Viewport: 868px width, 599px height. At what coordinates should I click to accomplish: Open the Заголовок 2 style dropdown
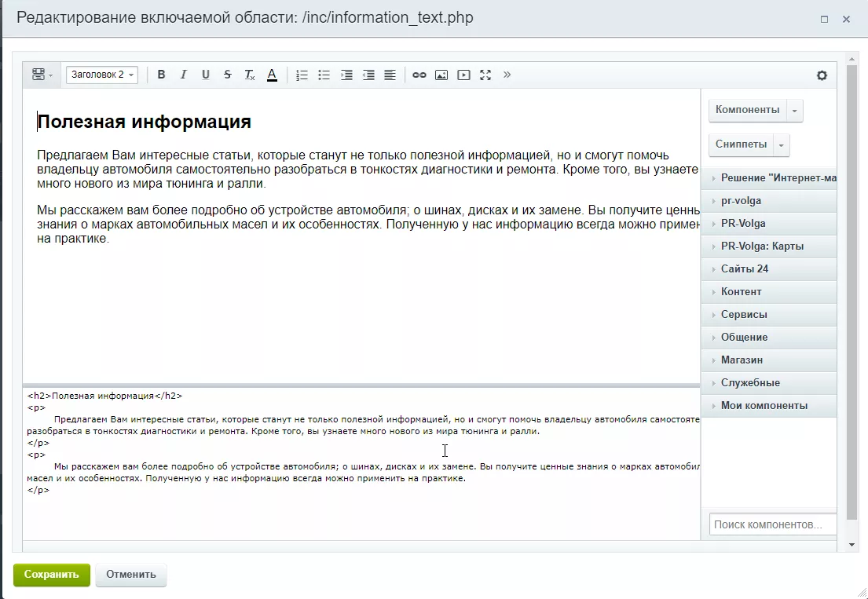click(102, 75)
